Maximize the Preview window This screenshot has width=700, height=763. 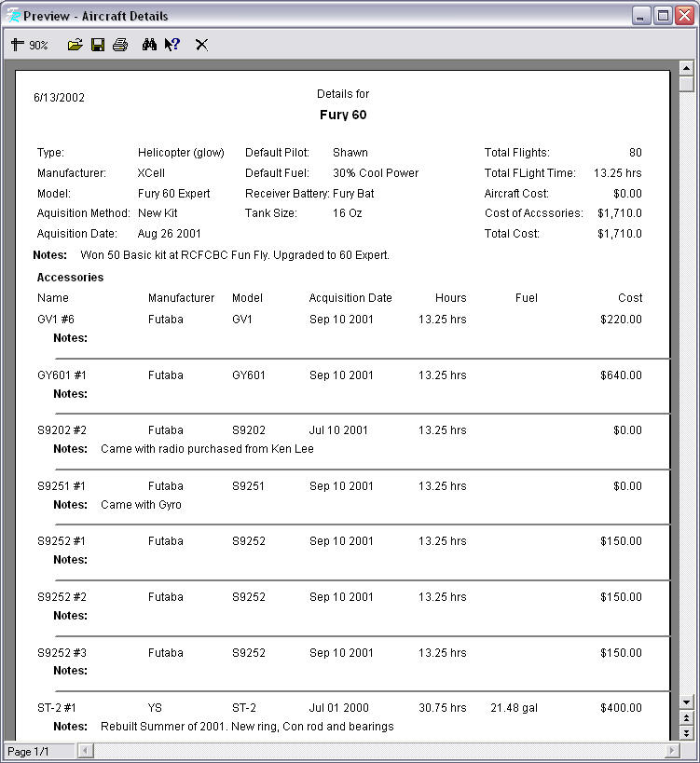[x=663, y=16]
